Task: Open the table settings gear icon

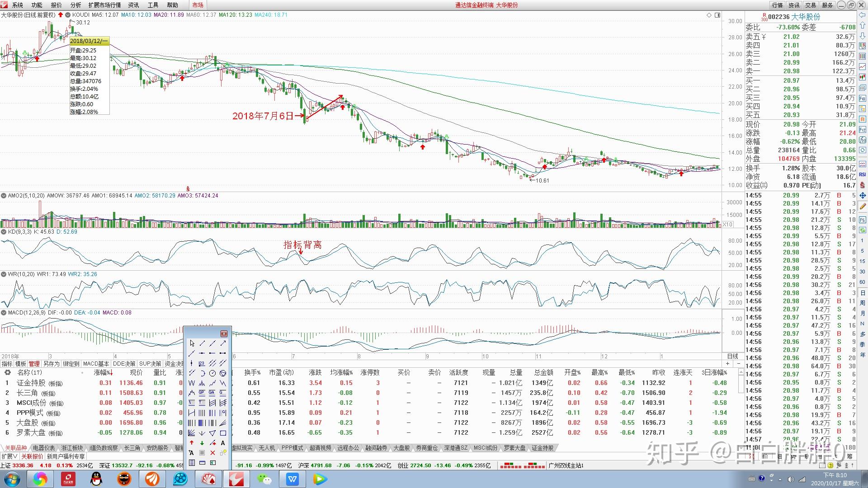Action: point(7,373)
